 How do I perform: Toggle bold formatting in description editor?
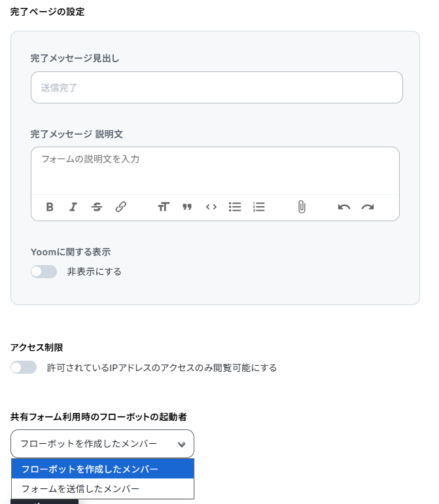pos(50,207)
